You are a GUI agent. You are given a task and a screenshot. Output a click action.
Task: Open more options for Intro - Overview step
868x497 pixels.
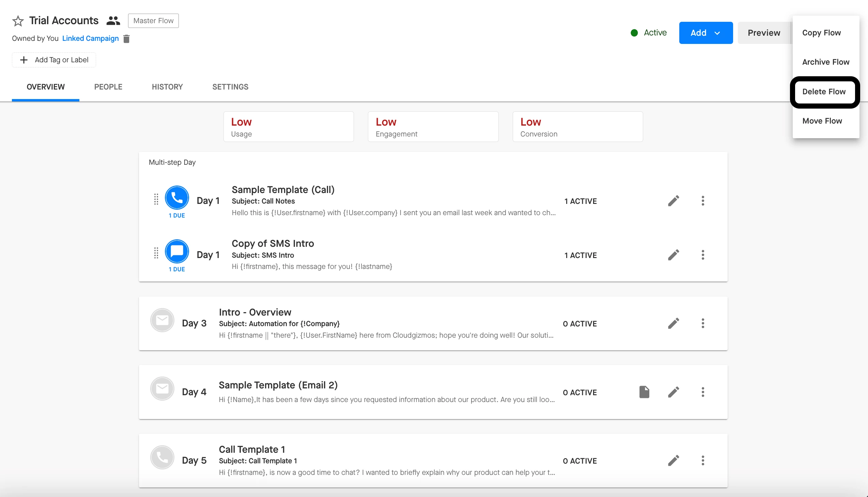pos(703,323)
